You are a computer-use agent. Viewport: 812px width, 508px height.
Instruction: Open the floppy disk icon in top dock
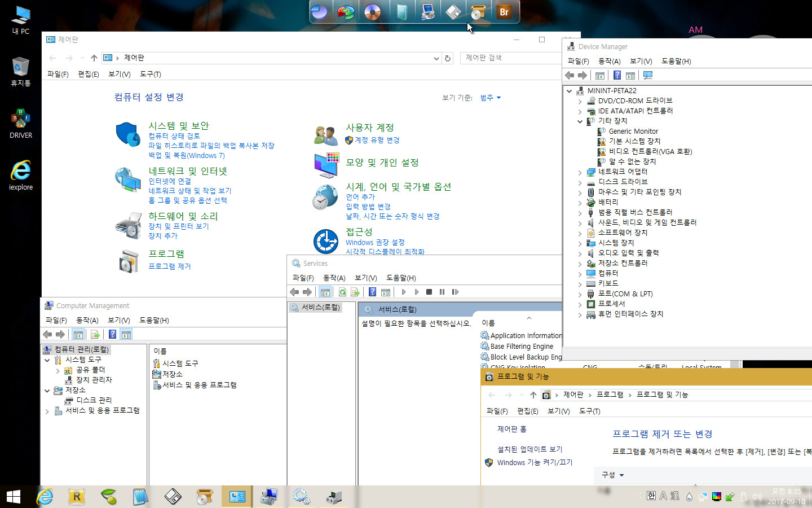click(x=453, y=12)
